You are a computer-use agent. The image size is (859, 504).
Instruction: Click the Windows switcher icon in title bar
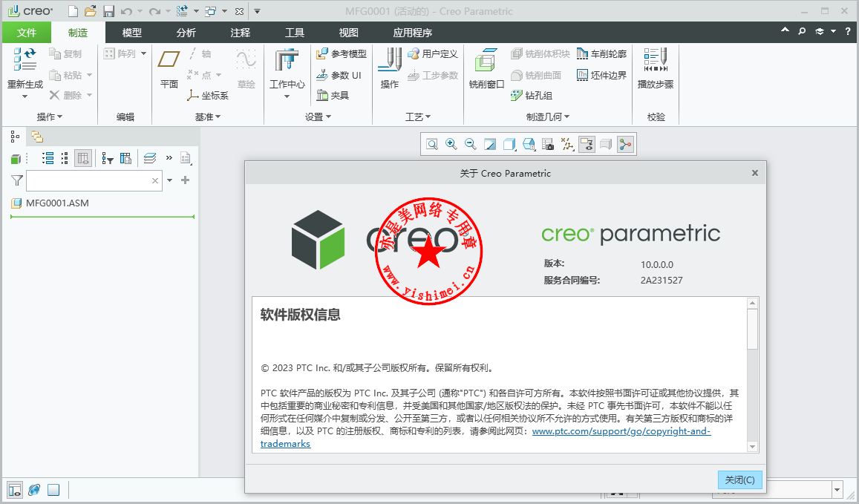(210, 11)
